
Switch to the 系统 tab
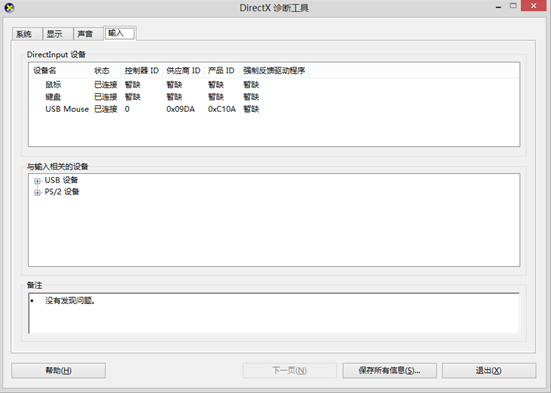coord(27,34)
